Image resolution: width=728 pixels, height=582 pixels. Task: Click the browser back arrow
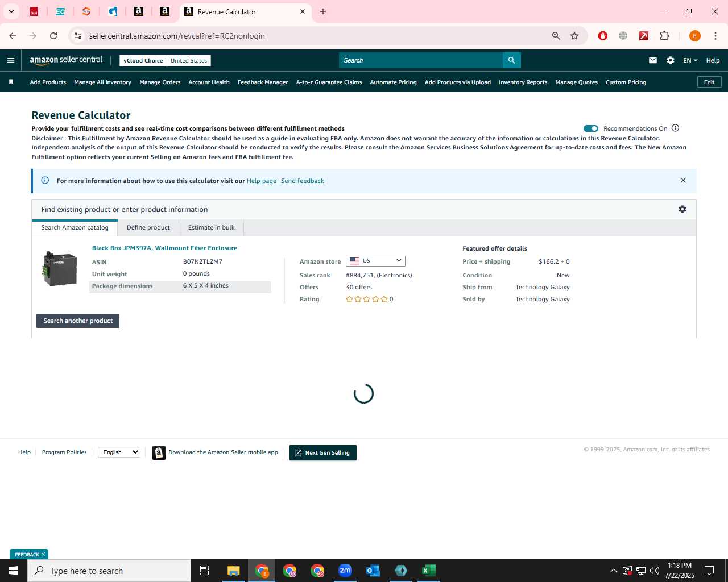tap(13, 36)
